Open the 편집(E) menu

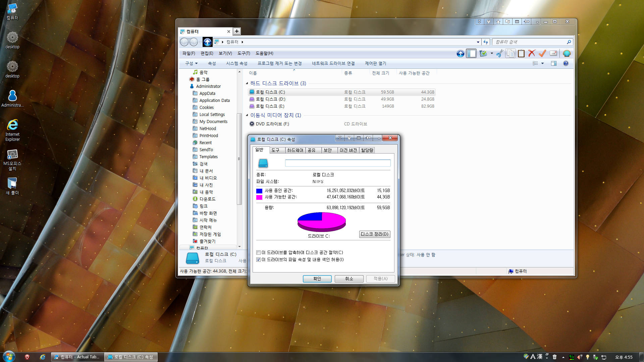click(207, 53)
